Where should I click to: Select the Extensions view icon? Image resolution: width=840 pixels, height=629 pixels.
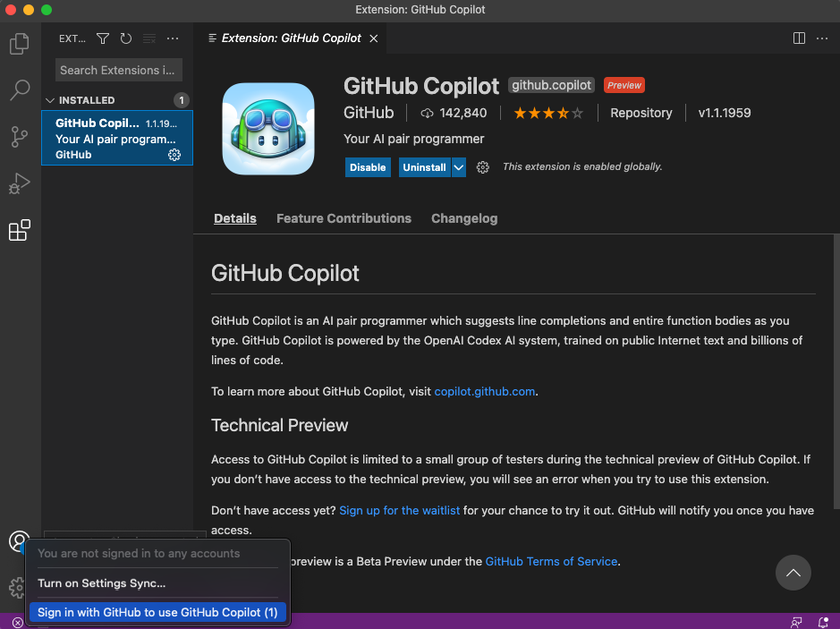[x=20, y=230]
